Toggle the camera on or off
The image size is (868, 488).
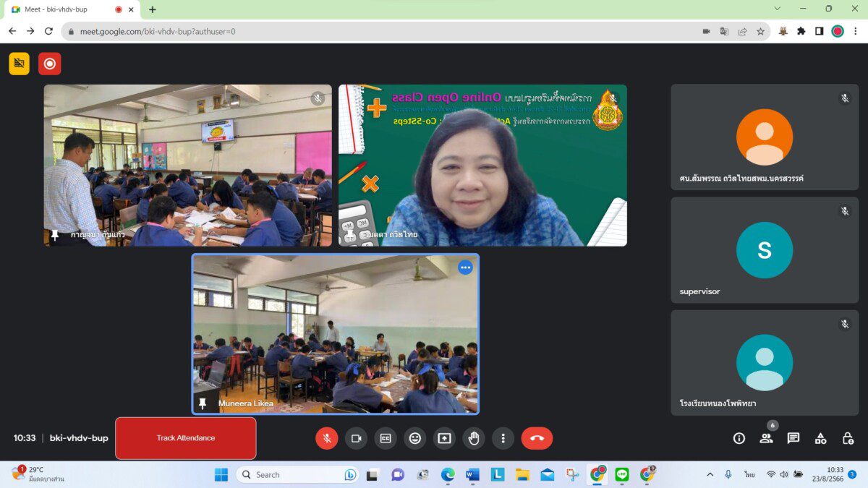[x=356, y=438]
